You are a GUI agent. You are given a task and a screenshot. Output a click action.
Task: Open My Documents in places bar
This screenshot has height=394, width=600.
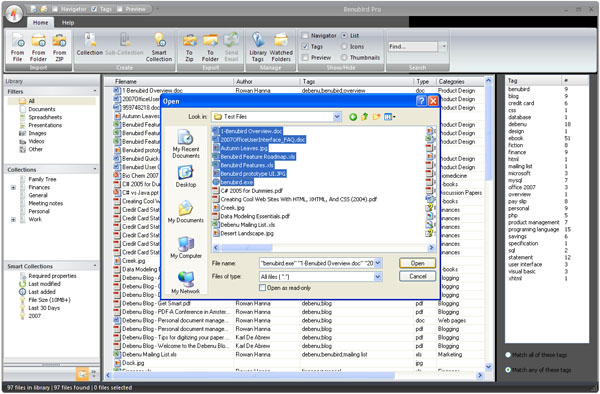coord(186,212)
